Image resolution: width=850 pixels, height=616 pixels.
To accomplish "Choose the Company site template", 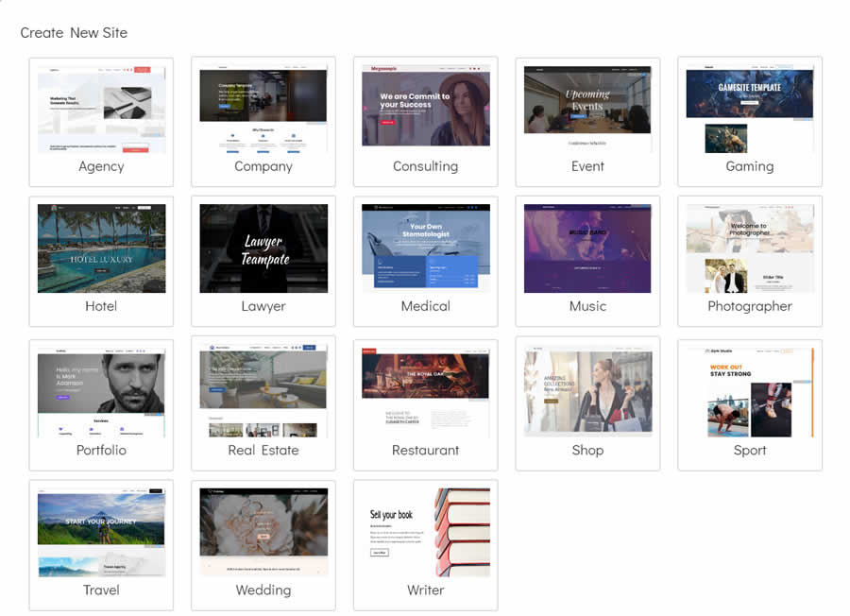I will click(x=263, y=109).
